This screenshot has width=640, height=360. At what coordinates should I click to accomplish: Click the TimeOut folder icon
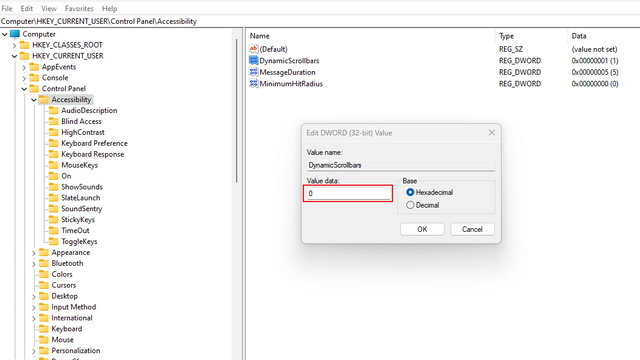click(53, 231)
